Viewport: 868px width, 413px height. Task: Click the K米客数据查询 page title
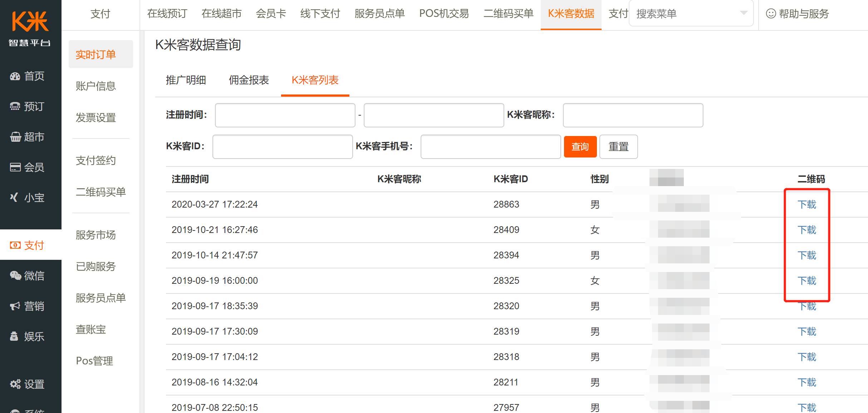(x=198, y=45)
